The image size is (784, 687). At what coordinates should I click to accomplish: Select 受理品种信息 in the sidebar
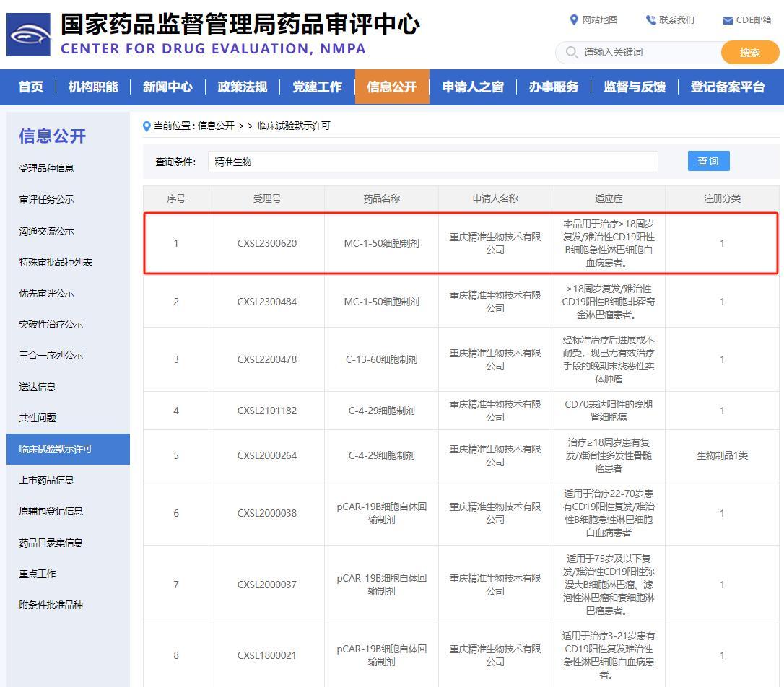coord(46,168)
